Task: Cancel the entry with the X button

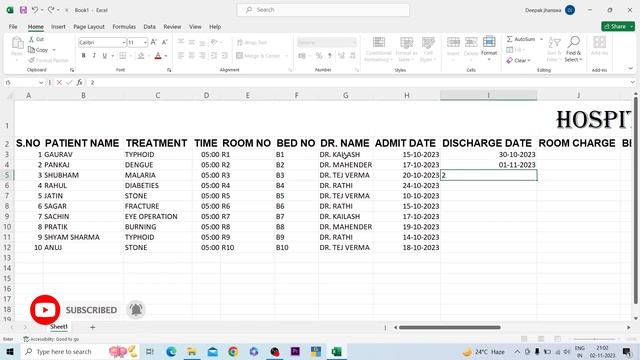Action: pyautogui.click(x=60, y=82)
